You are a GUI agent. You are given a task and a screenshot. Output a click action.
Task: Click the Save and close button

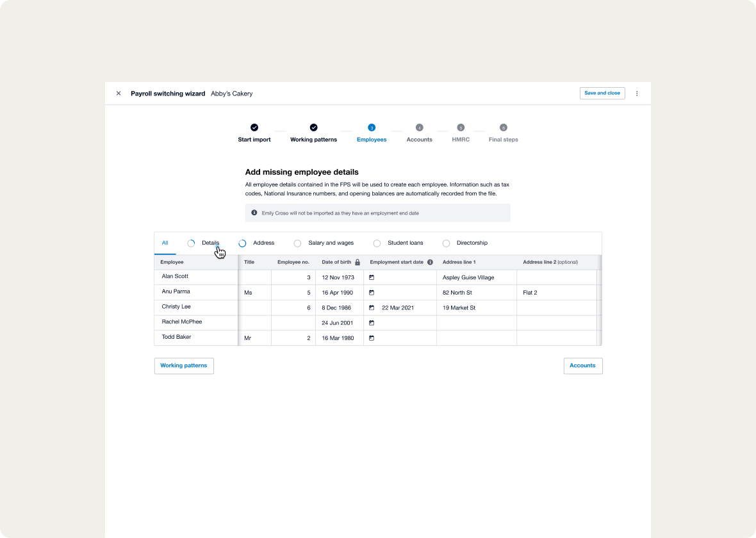602,94
